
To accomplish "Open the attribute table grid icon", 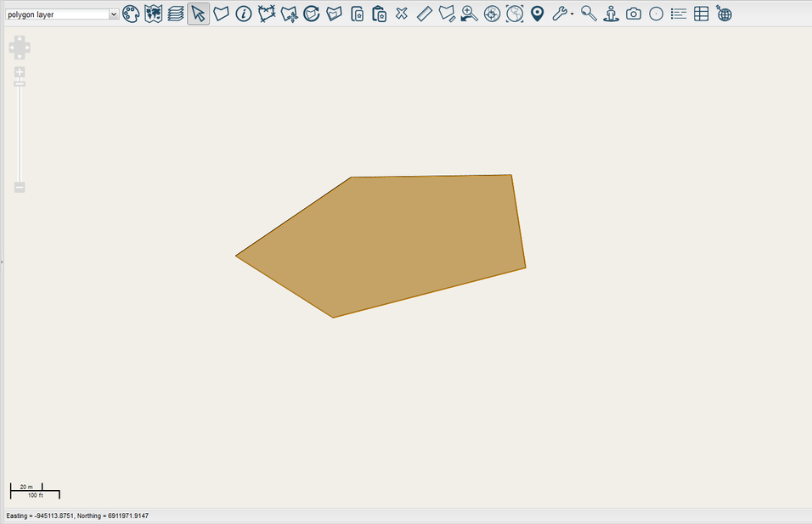I will [701, 14].
